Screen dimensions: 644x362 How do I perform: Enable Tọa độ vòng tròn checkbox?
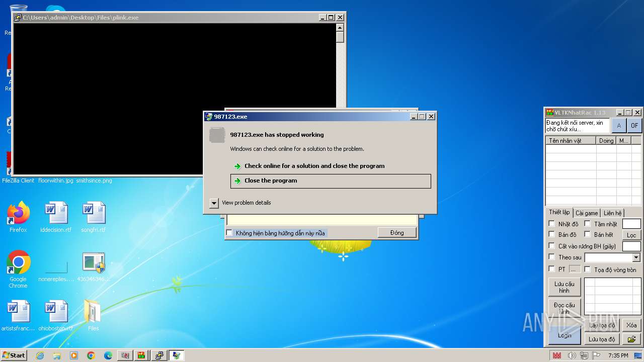587,269
